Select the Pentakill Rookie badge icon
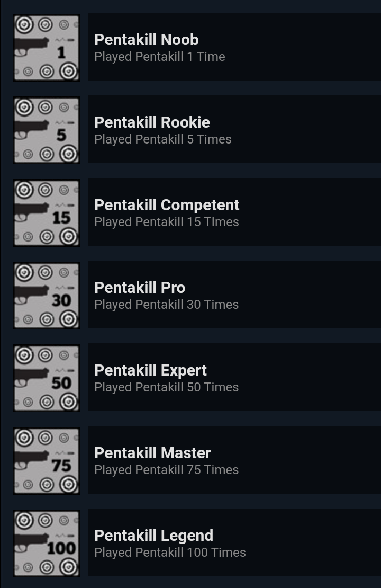This screenshot has height=588, width=381. click(47, 130)
